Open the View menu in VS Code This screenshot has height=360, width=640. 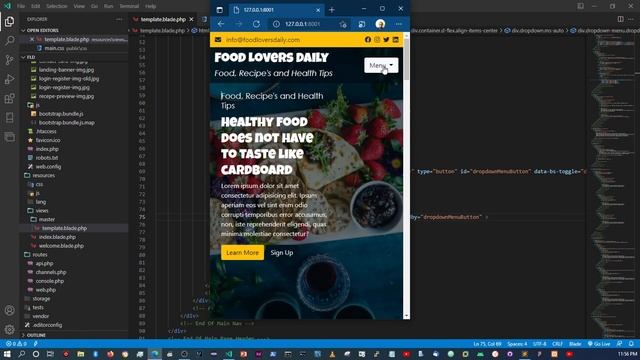[79, 6]
